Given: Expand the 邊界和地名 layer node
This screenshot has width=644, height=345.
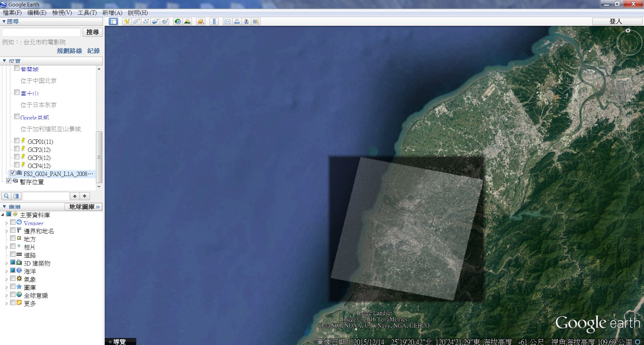Looking at the screenshot, I should coord(6,231).
